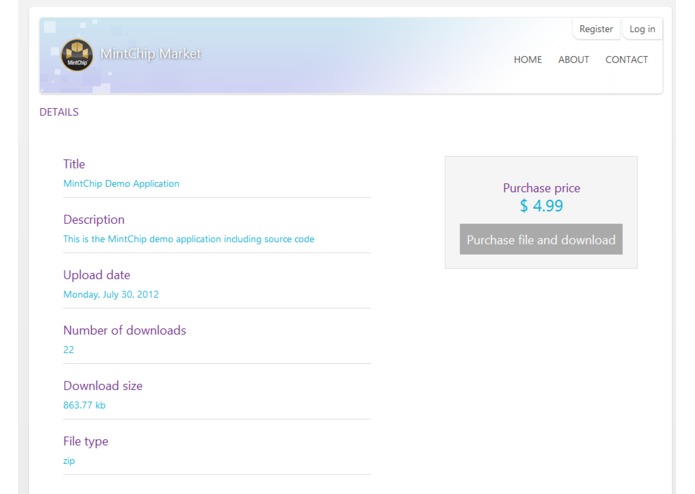Click the 'Monday, July 30, 2012' upload date
Screen dimensions: 695x494
[x=111, y=294]
